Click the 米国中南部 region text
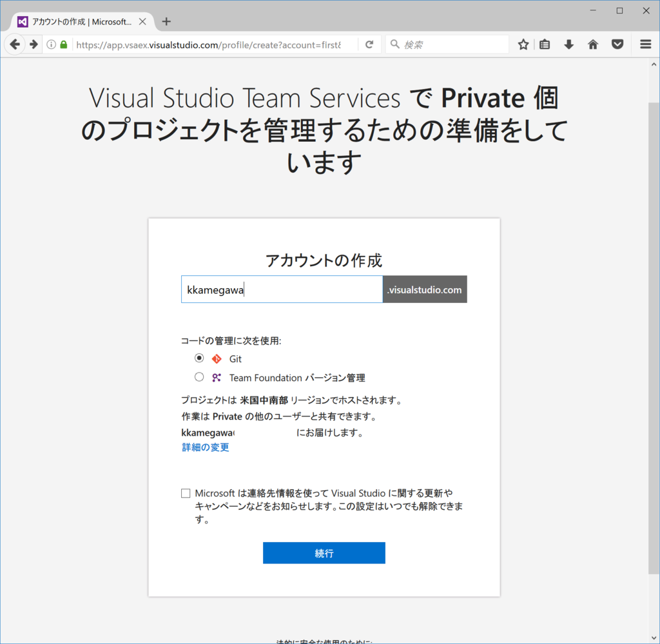This screenshot has width=660, height=644. 264,400
